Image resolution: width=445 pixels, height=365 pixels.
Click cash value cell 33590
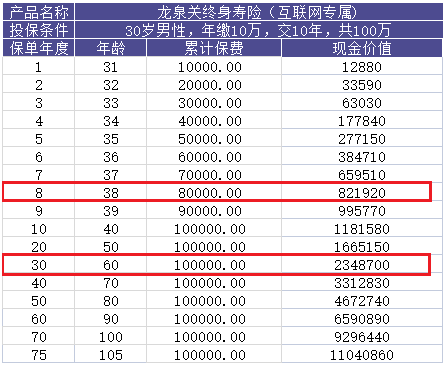[x=362, y=85]
